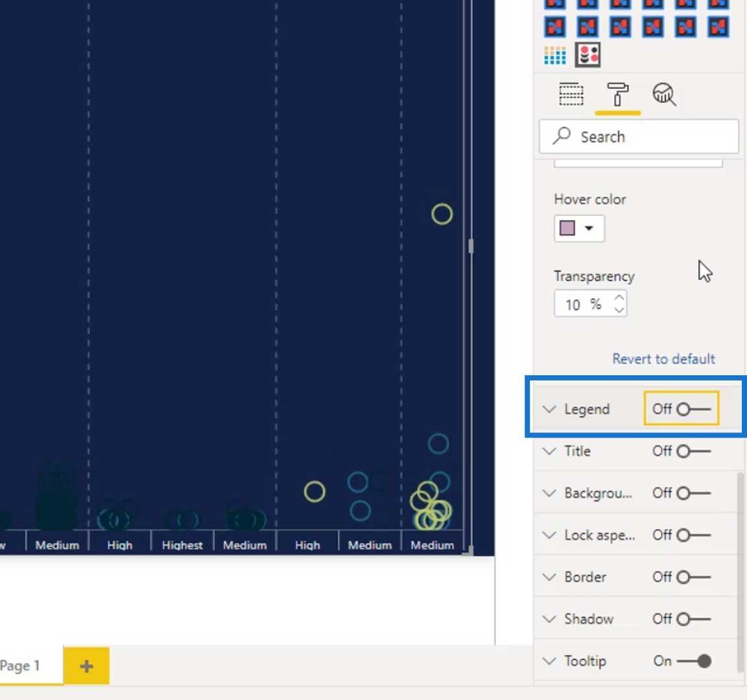This screenshot has height=700, width=747.
Task: Switch on the Border toggle
Action: tap(693, 577)
